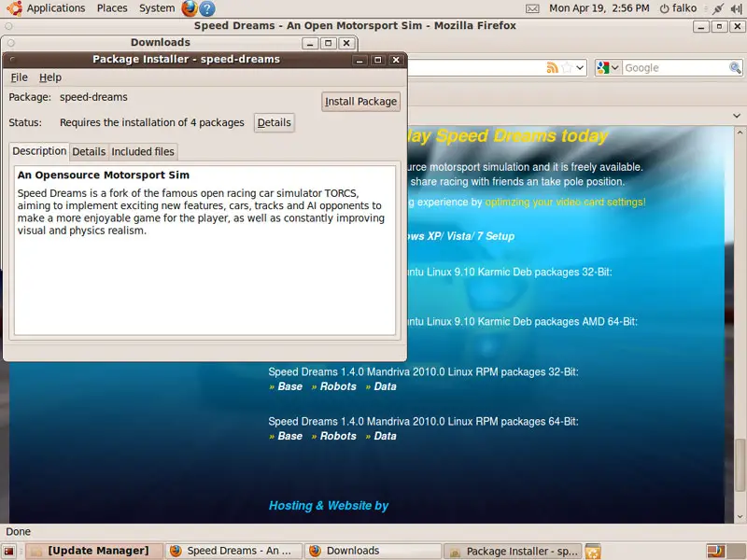The width and height of the screenshot is (747, 560).
Task: Click the Show Desktop icon in the bottom panel
Action: [x=9, y=551]
